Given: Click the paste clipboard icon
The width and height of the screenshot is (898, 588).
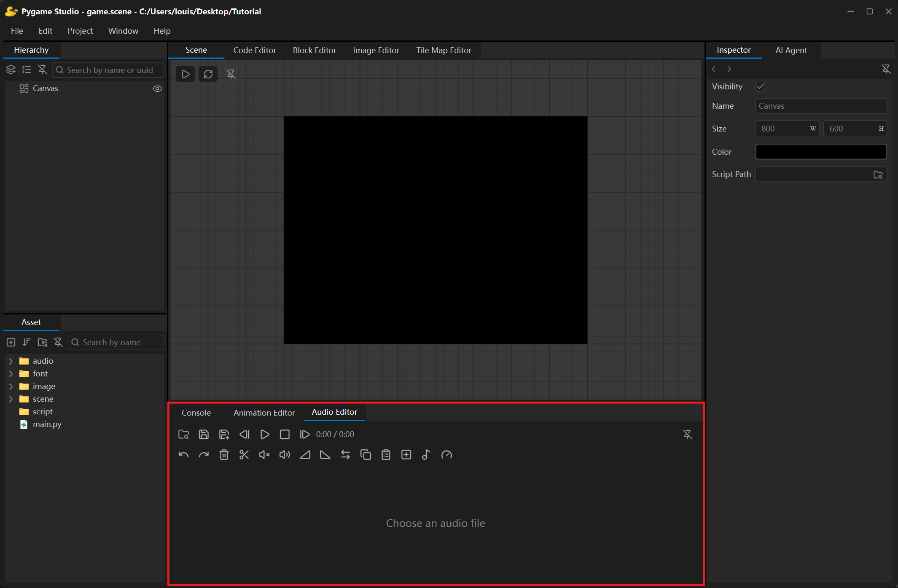Looking at the screenshot, I should pos(386,455).
